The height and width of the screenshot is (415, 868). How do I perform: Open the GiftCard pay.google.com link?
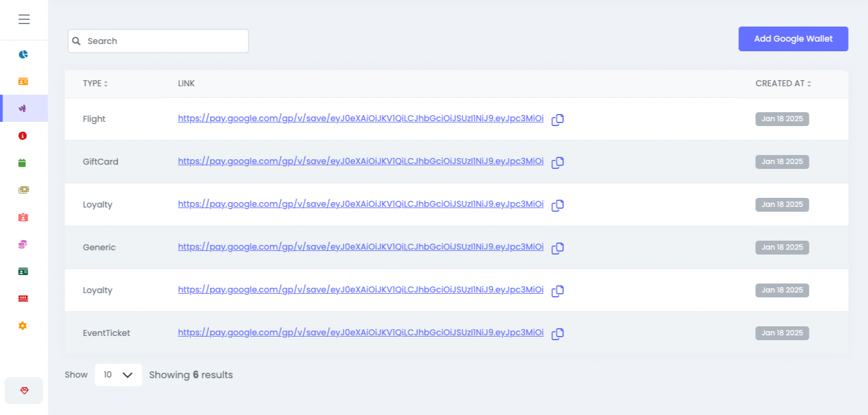click(361, 161)
